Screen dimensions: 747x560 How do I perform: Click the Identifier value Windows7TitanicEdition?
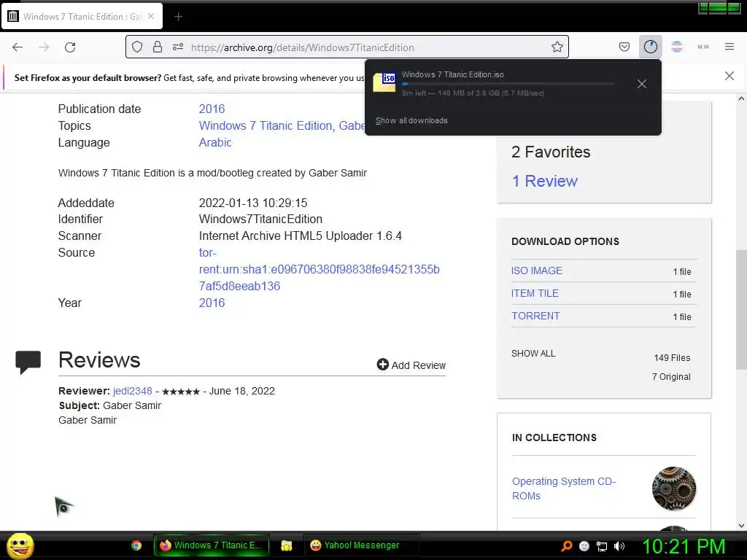[260, 219]
